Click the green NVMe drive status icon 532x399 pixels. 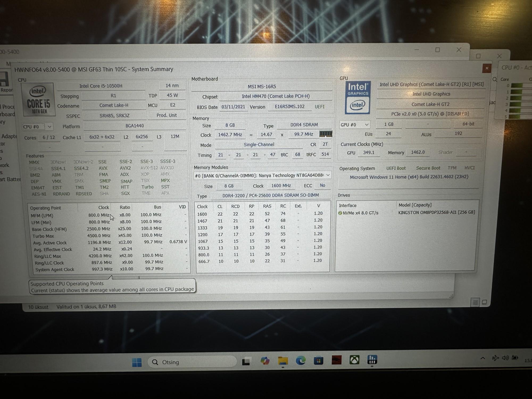340,213
